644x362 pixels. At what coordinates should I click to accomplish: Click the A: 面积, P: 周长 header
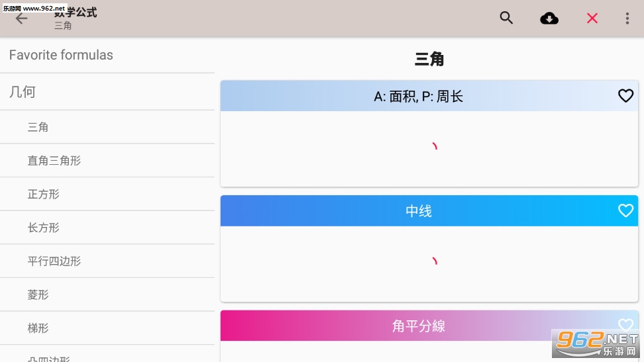tap(419, 97)
